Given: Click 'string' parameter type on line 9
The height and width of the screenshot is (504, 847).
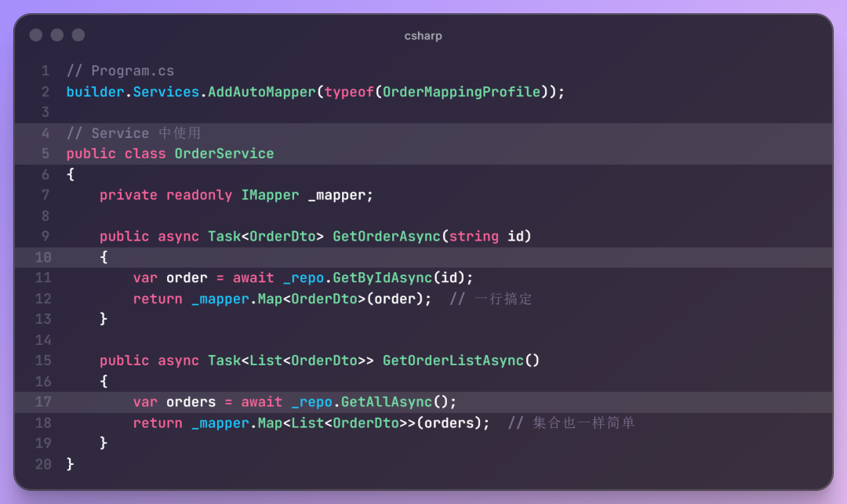Looking at the screenshot, I should (x=474, y=237).
